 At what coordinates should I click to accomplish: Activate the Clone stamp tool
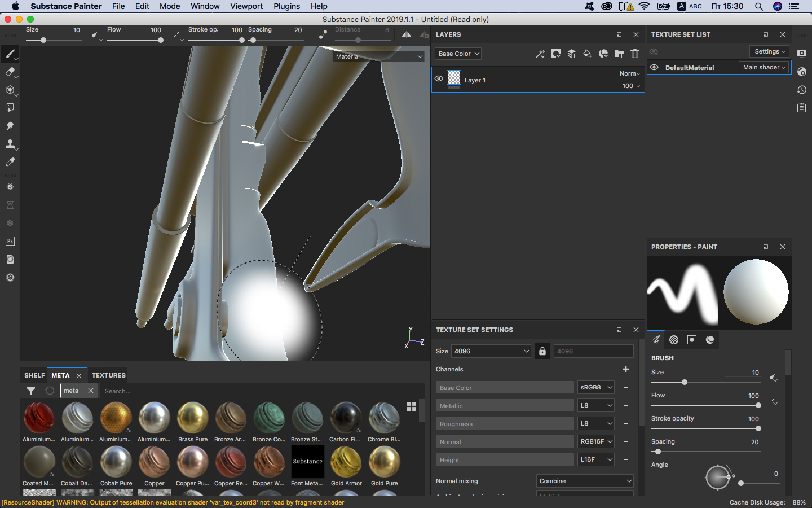[x=10, y=144]
